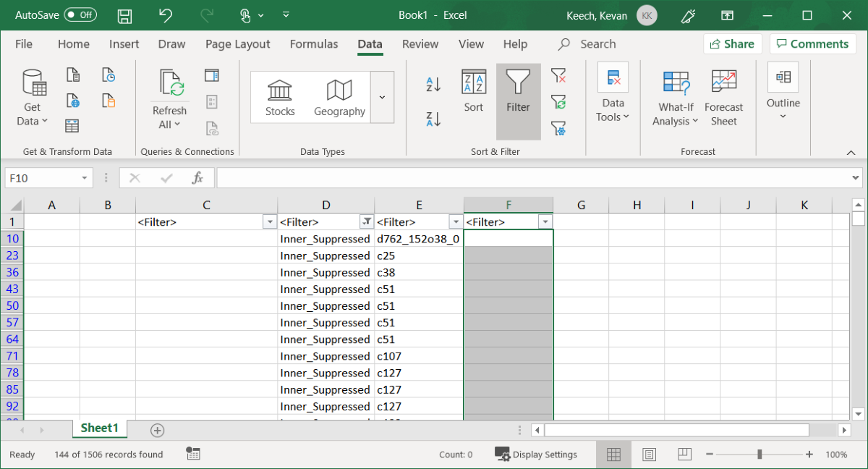
Task: Sort A to Z ascending
Action: pyautogui.click(x=433, y=85)
